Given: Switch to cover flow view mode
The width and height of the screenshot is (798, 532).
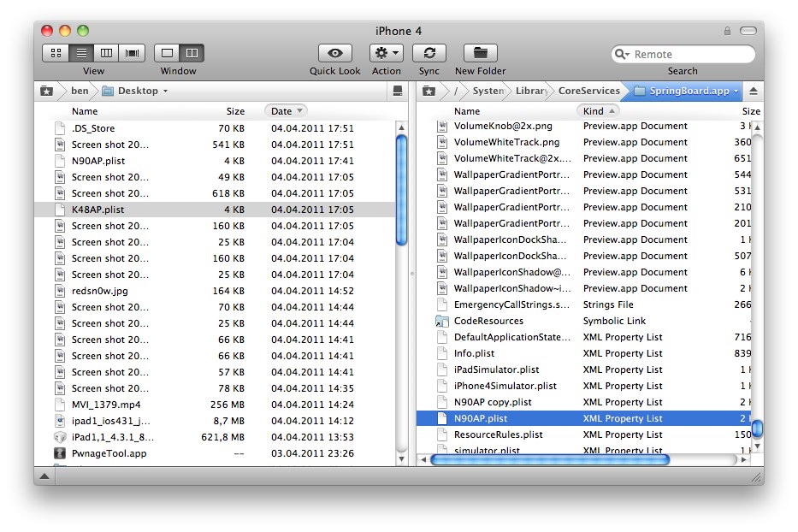Looking at the screenshot, I should point(132,53).
